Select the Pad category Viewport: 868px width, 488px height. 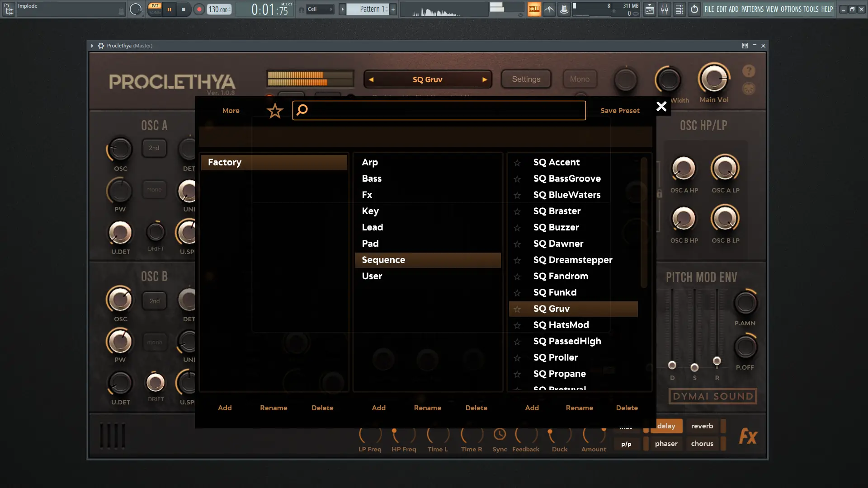(370, 244)
